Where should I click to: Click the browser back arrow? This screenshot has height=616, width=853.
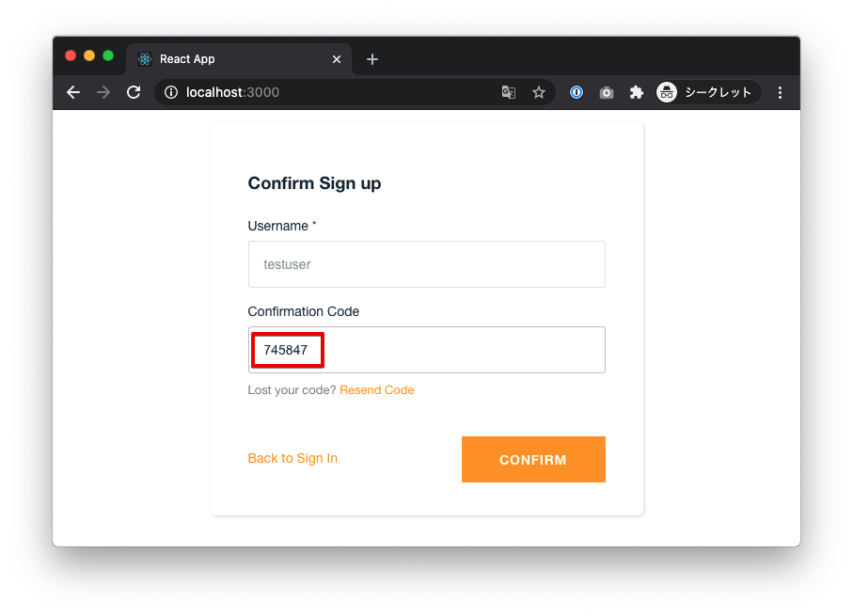(73, 92)
